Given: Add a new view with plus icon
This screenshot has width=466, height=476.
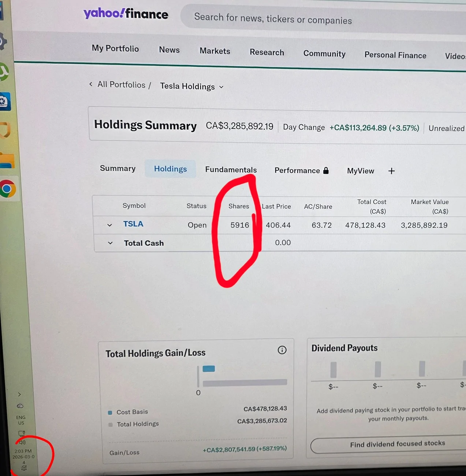Looking at the screenshot, I should tap(391, 171).
